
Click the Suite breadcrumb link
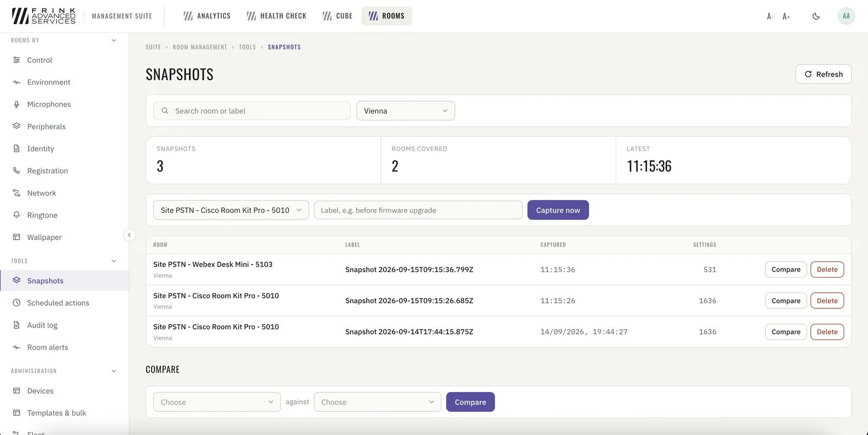click(154, 47)
